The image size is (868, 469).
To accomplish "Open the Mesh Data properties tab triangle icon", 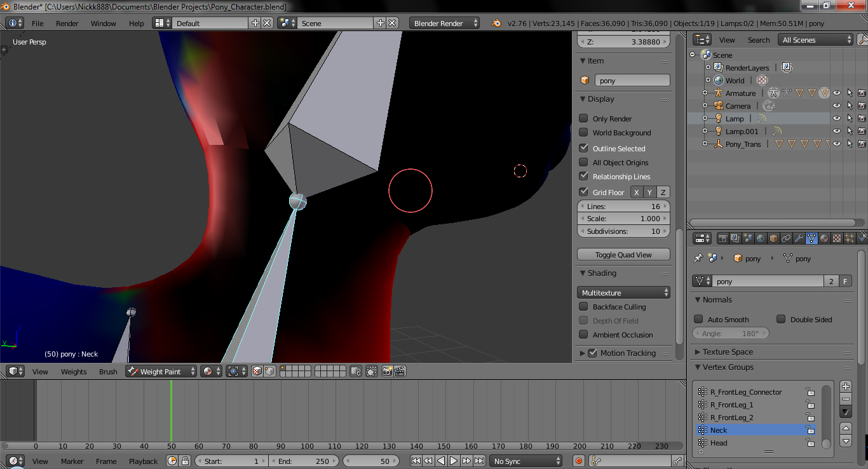I will pyautogui.click(x=811, y=238).
